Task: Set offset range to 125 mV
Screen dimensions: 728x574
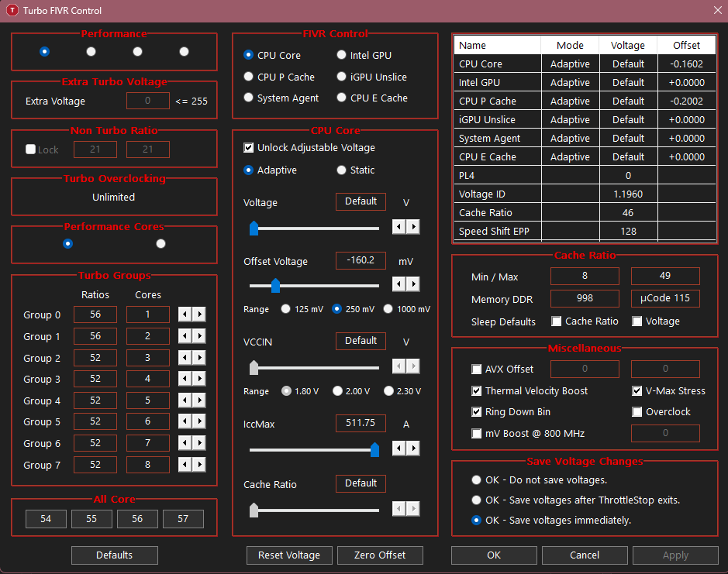Action: [285, 309]
